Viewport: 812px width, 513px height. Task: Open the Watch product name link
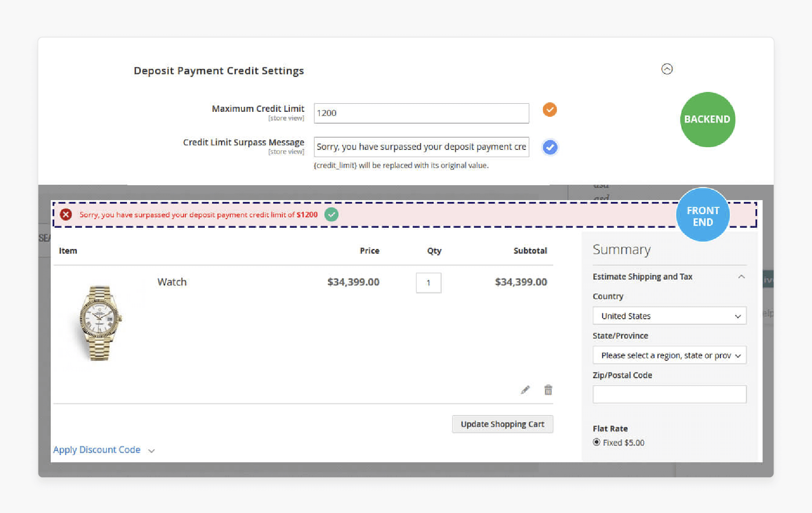(172, 282)
